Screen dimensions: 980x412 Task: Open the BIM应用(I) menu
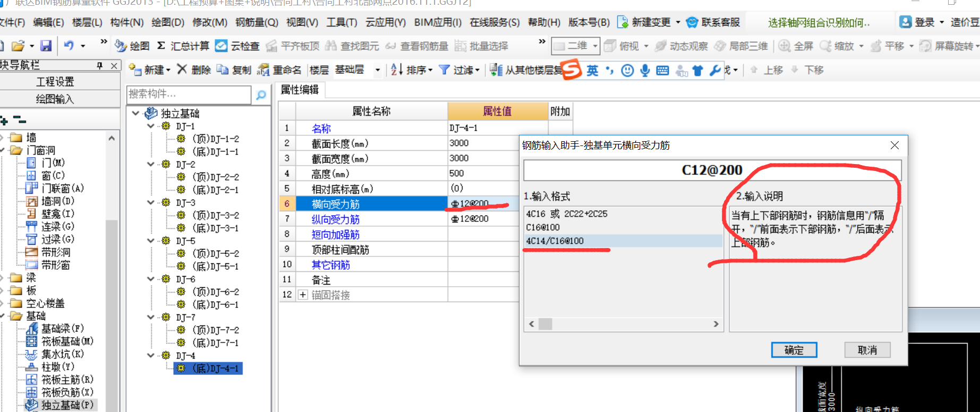(438, 22)
